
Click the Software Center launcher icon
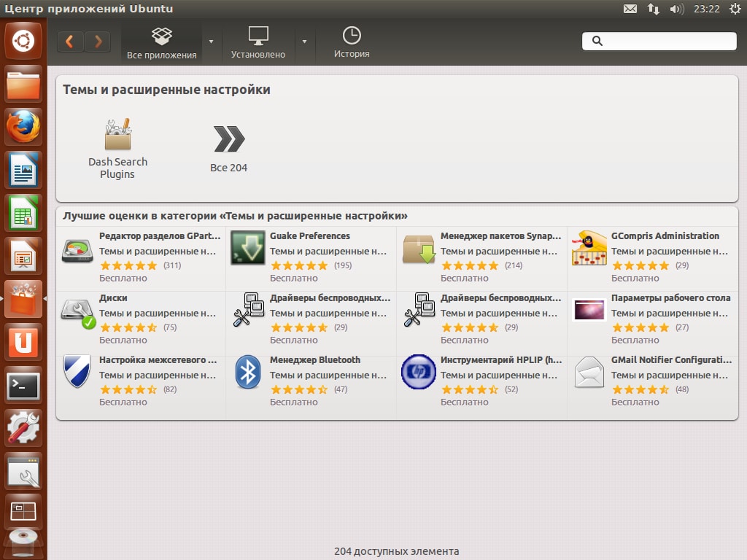click(23, 298)
